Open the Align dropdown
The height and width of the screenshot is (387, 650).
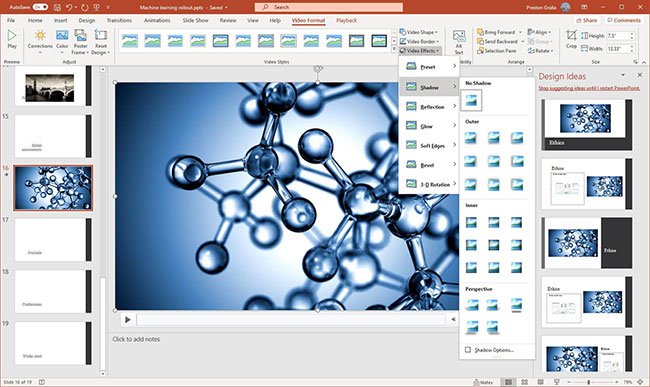point(539,32)
